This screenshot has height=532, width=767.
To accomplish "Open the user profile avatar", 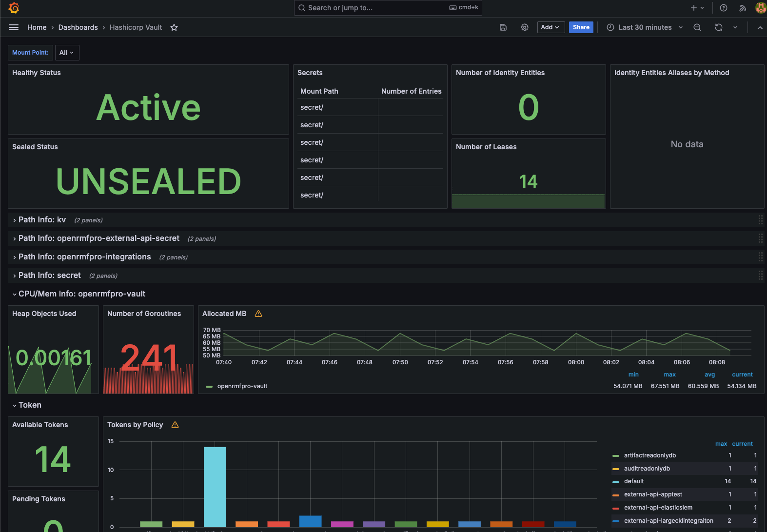I will click(761, 8).
